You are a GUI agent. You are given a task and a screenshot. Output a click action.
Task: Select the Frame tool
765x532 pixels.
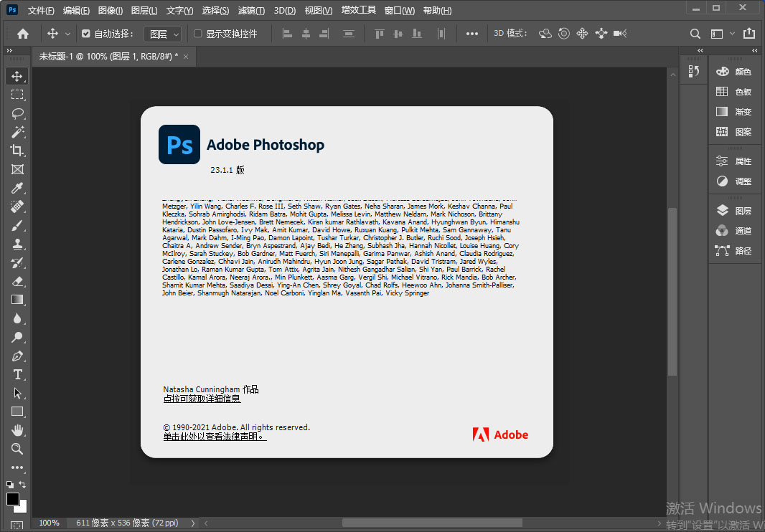point(17,169)
